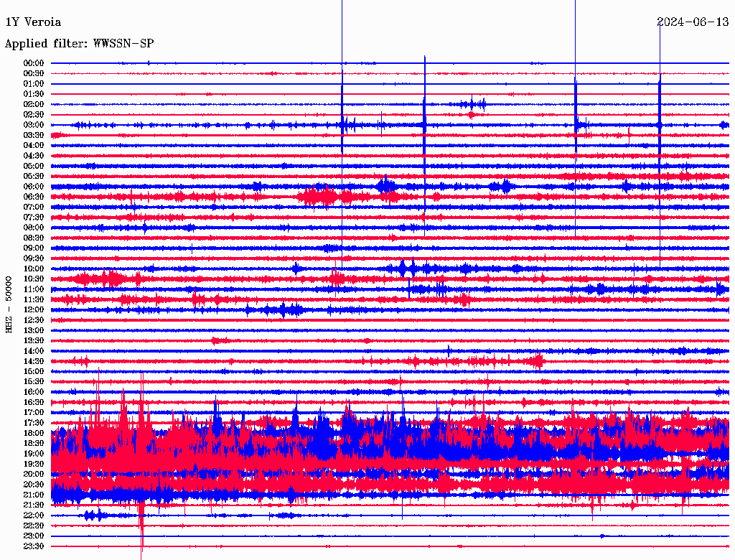
Task: Select the 17:30 time row label
Action: tap(34, 423)
